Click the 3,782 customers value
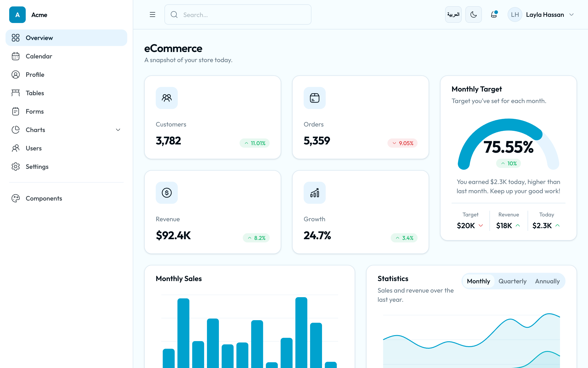This screenshot has width=588, height=368. [168, 141]
